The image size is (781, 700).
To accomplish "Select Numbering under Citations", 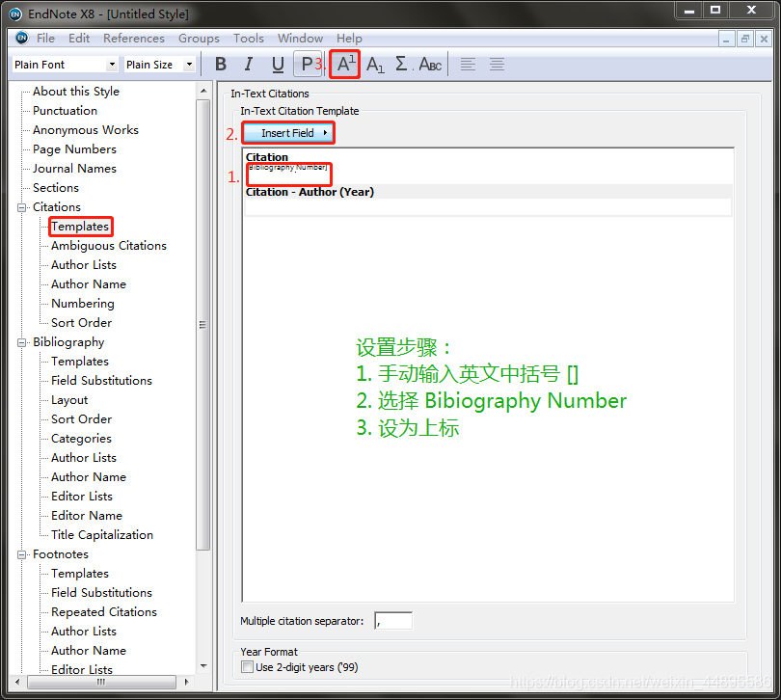I will 83,304.
